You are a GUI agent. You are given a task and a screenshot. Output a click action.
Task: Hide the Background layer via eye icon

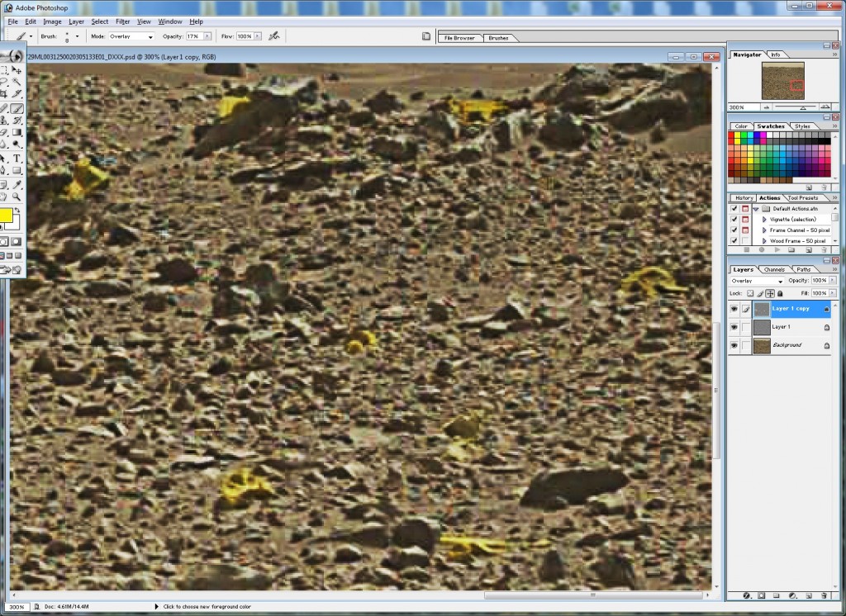click(734, 345)
